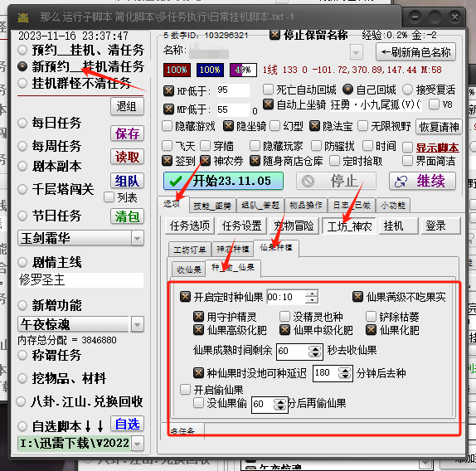Viewport: 476px width, 471px height.
Task: Select the 接受复活 radio button
Action: 408,90
